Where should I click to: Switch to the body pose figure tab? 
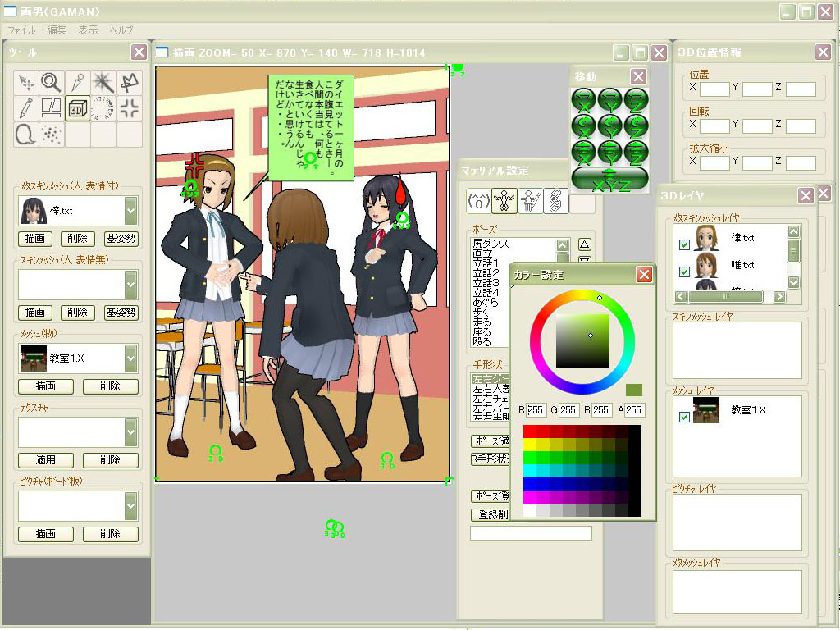[x=504, y=201]
